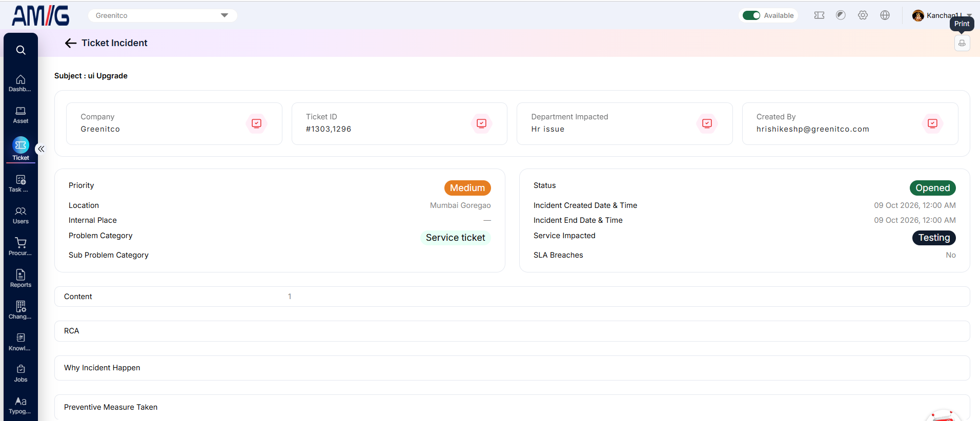980x421 pixels.
Task: Select the Content section row
Action: 512,297
